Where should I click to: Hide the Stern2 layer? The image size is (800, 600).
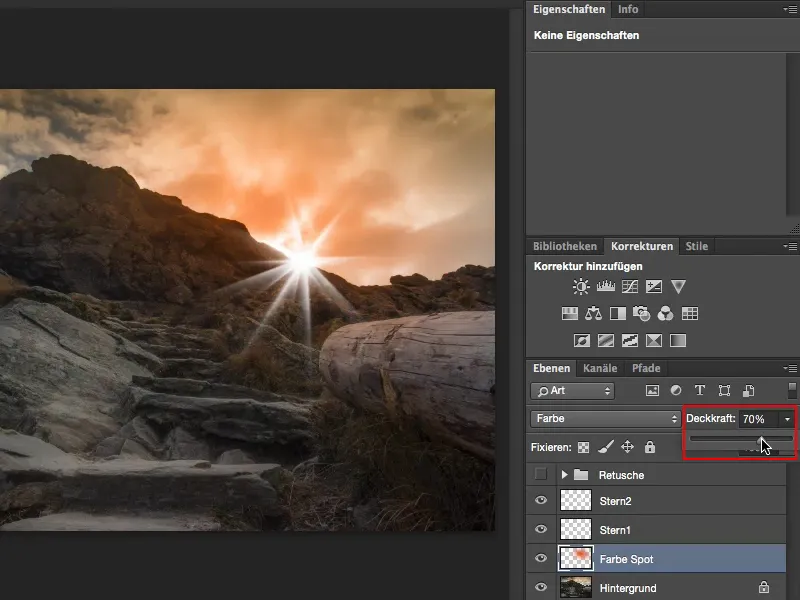[541, 501]
